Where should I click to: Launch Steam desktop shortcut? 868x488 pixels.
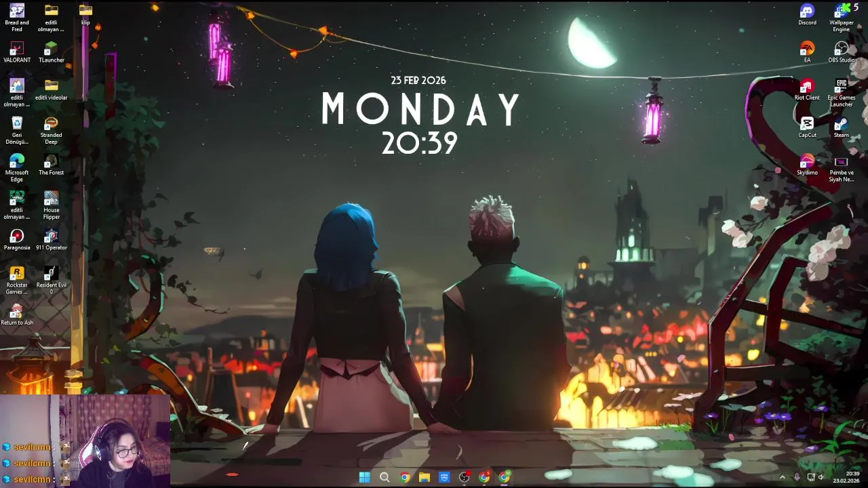coord(842,127)
